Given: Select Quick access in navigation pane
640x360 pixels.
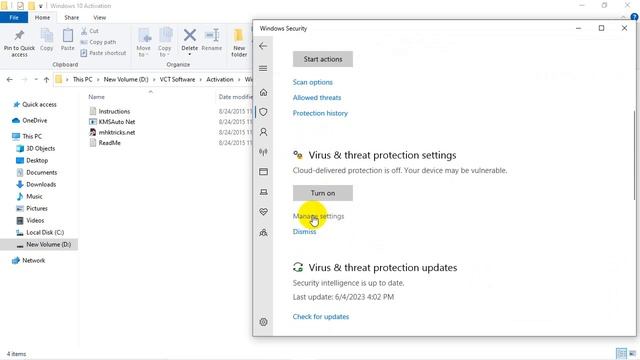Looking at the screenshot, I should (x=39, y=104).
